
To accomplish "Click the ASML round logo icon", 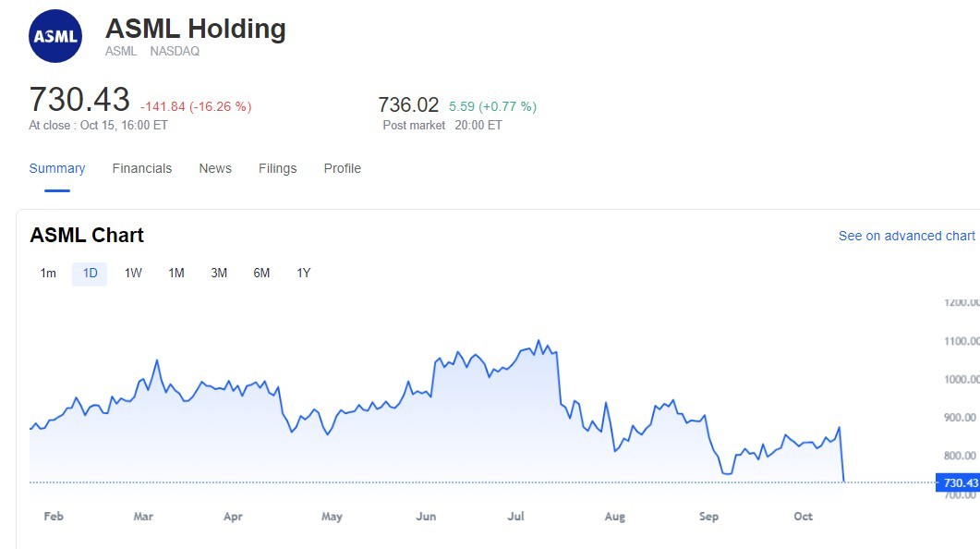I will 55,36.
